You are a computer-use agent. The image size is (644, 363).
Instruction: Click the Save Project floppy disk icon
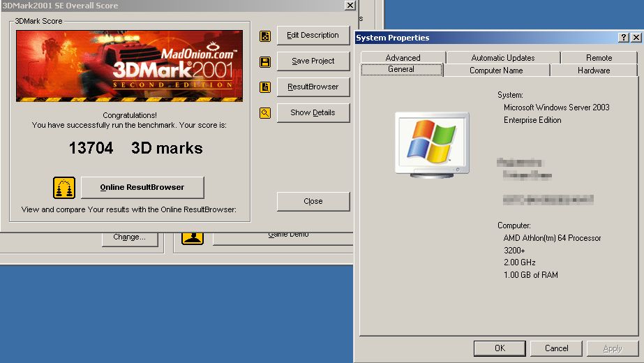coord(265,62)
